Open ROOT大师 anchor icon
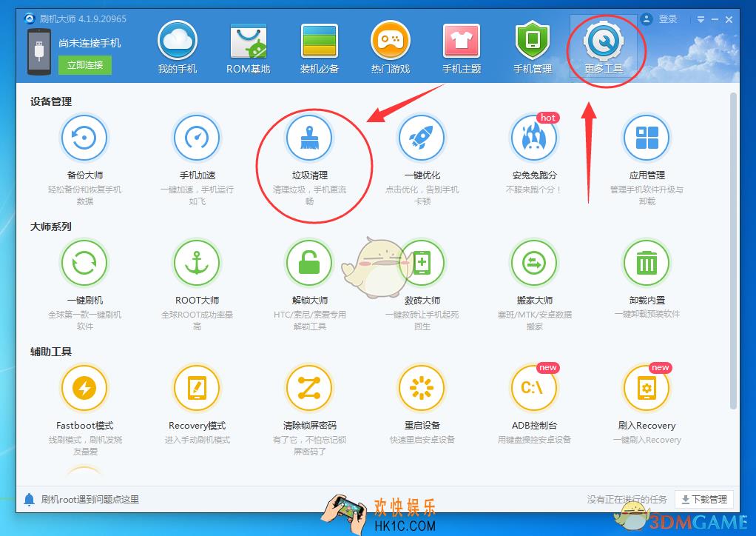Image resolution: width=756 pixels, height=536 pixels. point(197,263)
